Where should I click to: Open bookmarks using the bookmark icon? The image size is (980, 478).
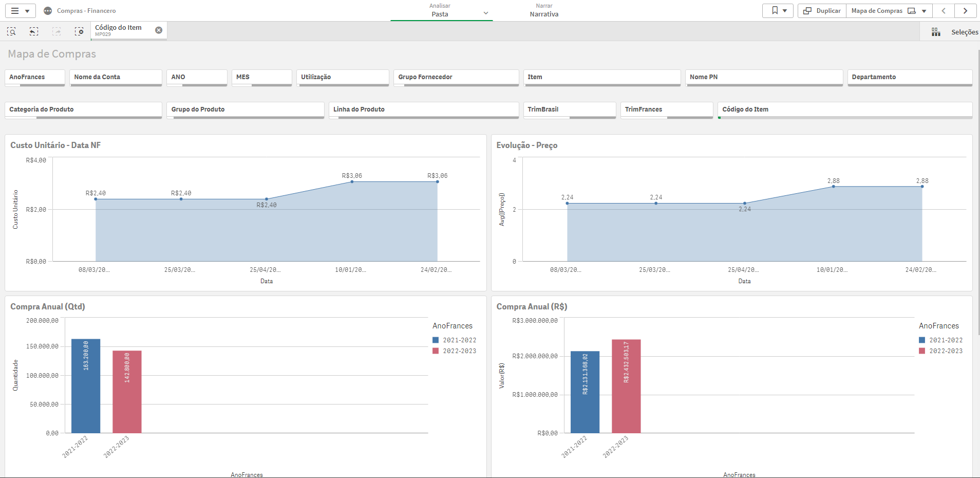point(774,10)
